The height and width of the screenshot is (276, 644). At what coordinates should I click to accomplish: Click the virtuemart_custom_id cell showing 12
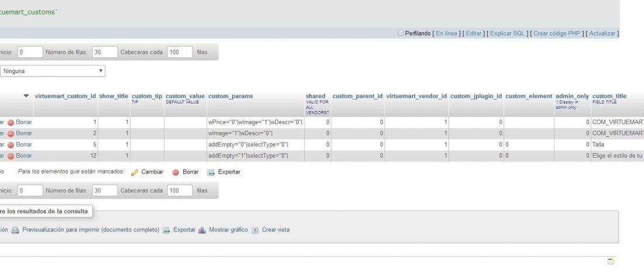tap(66, 156)
